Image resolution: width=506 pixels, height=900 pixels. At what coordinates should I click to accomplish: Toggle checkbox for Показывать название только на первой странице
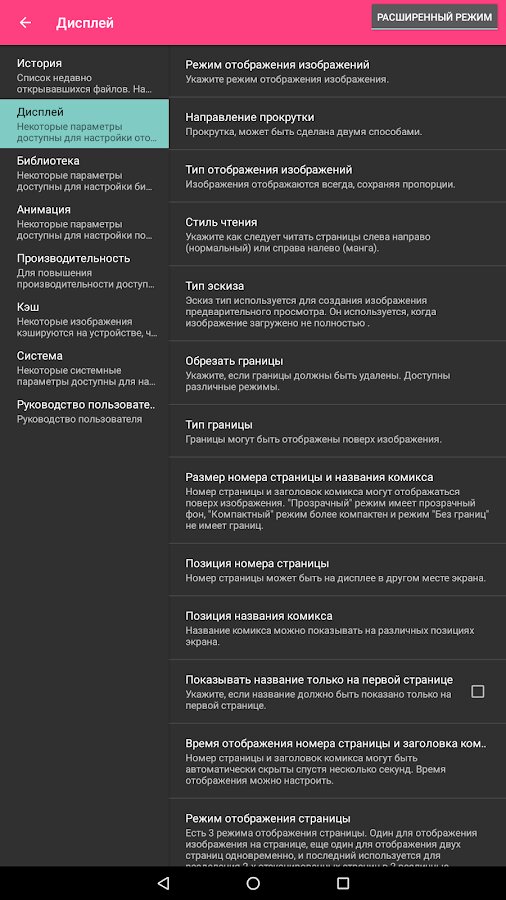pos(477,691)
